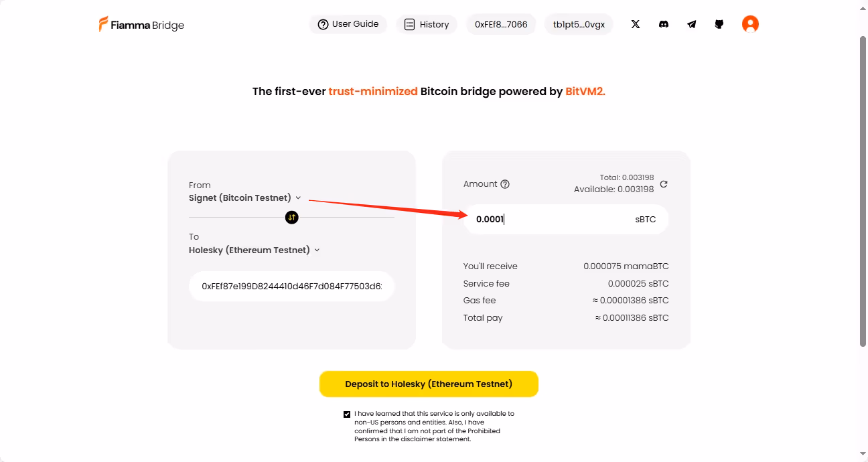Click the sBTC amount input field
Screen dimensions: 868x462
(549, 220)
